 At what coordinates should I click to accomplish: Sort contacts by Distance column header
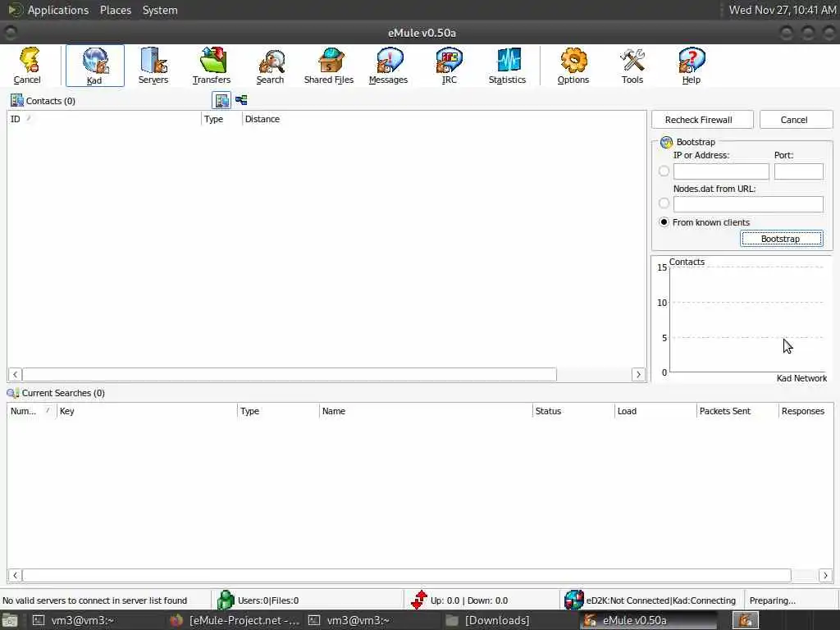(x=262, y=119)
